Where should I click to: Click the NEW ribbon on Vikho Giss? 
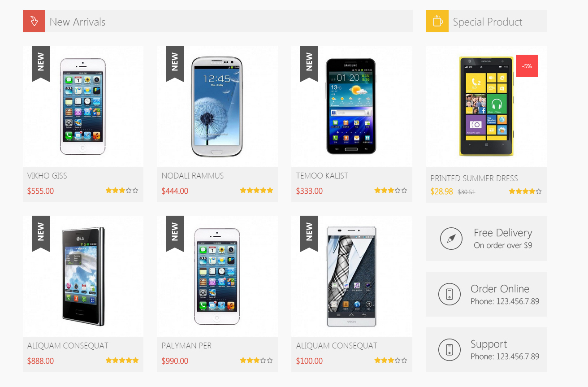[41, 63]
